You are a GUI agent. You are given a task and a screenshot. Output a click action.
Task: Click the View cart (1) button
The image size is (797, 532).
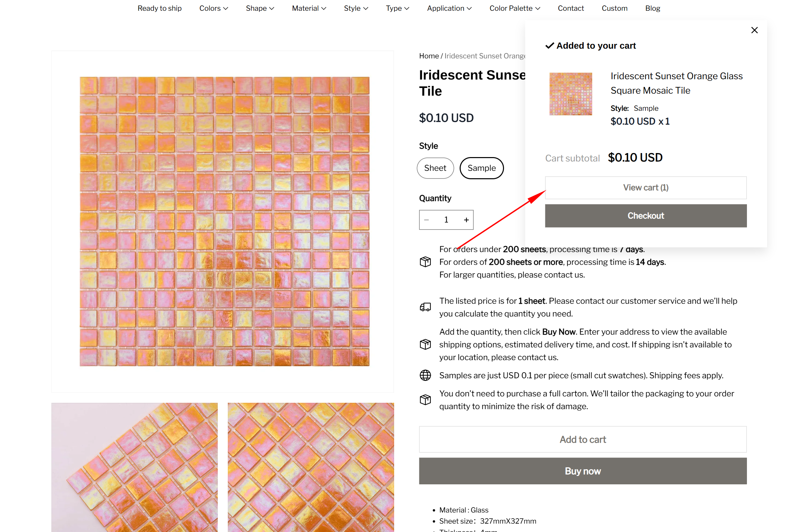coord(645,188)
